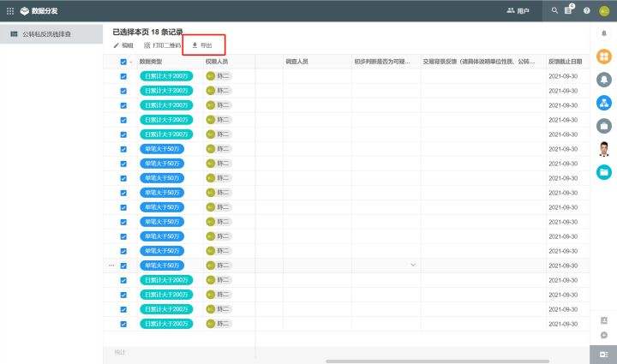The height and width of the screenshot is (364, 617).
Task: Click the notification bell at sidebar top
Action: [604, 33]
